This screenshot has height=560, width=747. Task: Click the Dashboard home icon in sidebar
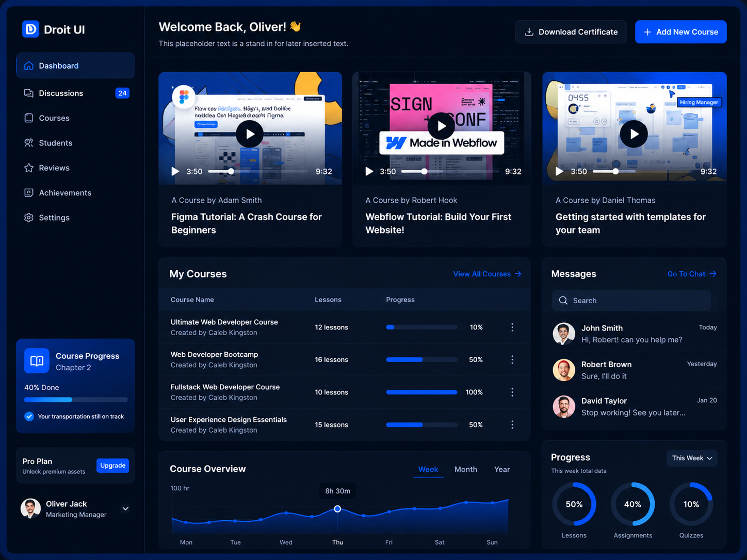29,65
